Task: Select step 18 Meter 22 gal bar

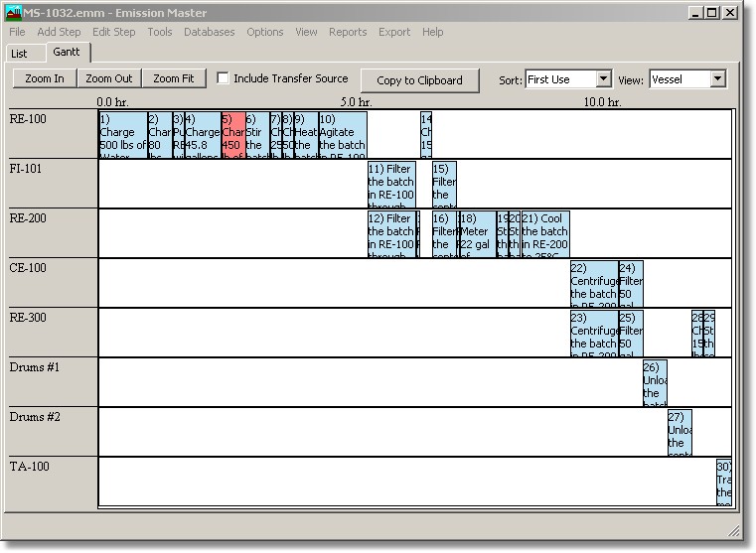Action: pyautogui.click(x=477, y=234)
